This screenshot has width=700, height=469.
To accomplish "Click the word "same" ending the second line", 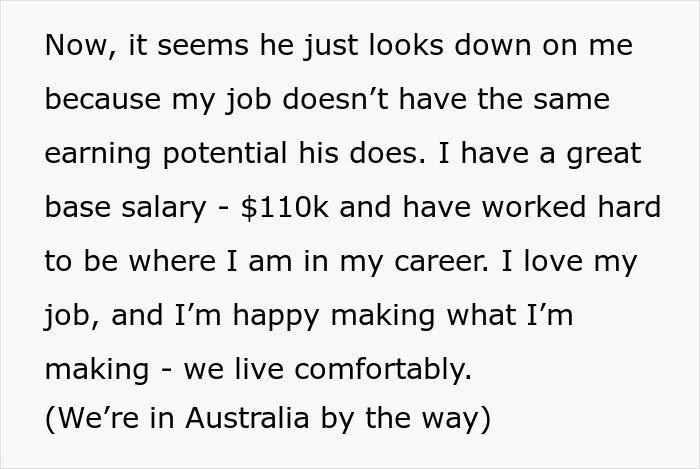I will 574,101.
